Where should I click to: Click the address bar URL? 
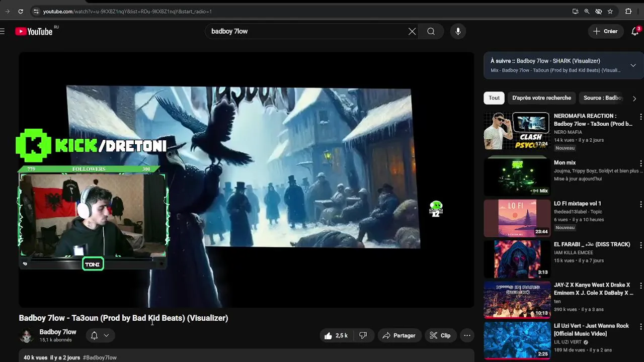click(127, 11)
